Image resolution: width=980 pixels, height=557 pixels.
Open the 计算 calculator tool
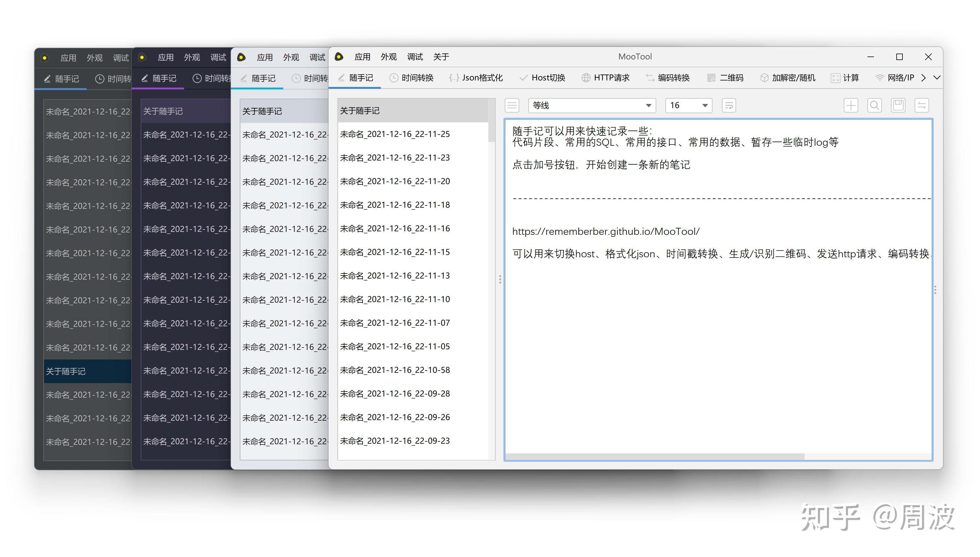846,78
